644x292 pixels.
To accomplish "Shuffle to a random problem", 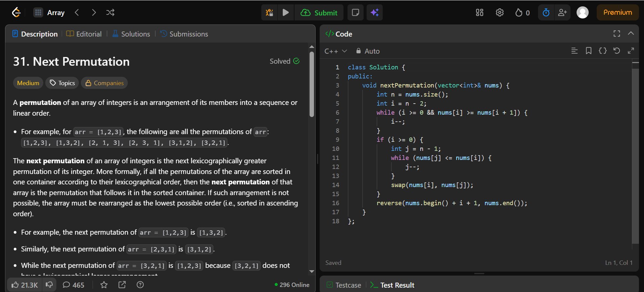I will tap(110, 13).
